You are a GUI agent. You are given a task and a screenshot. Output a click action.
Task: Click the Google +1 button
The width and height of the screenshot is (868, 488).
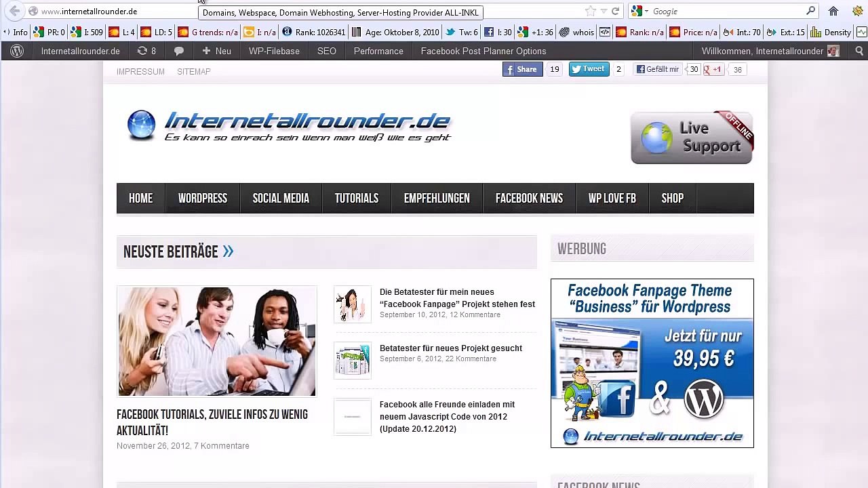coord(713,69)
